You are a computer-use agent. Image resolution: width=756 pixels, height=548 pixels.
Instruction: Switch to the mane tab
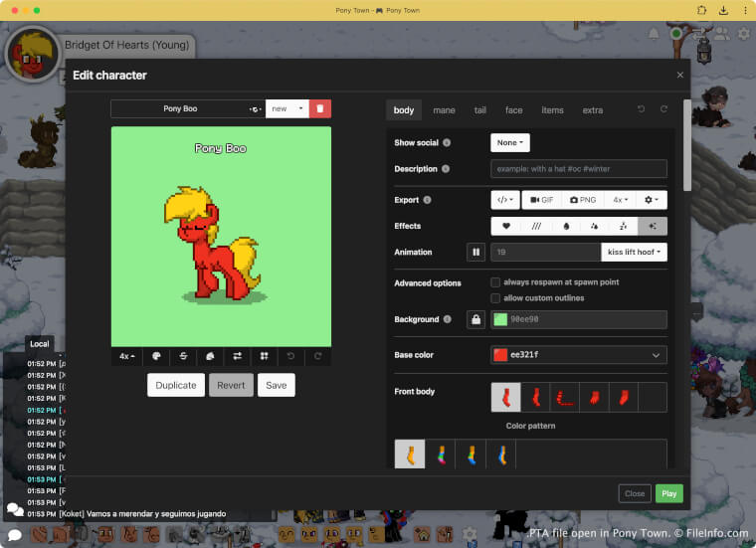[444, 110]
